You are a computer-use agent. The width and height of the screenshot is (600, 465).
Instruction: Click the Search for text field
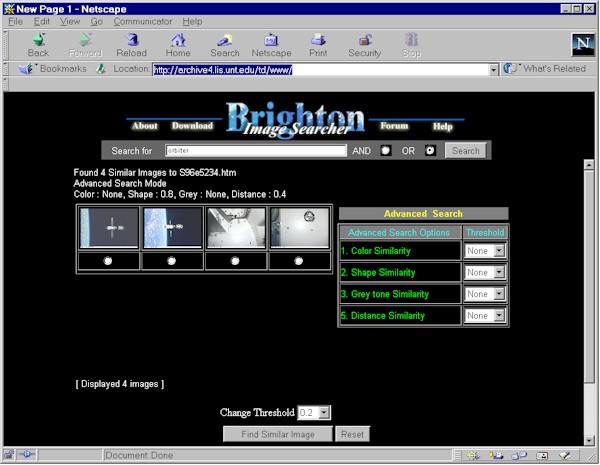(x=254, y=151)
